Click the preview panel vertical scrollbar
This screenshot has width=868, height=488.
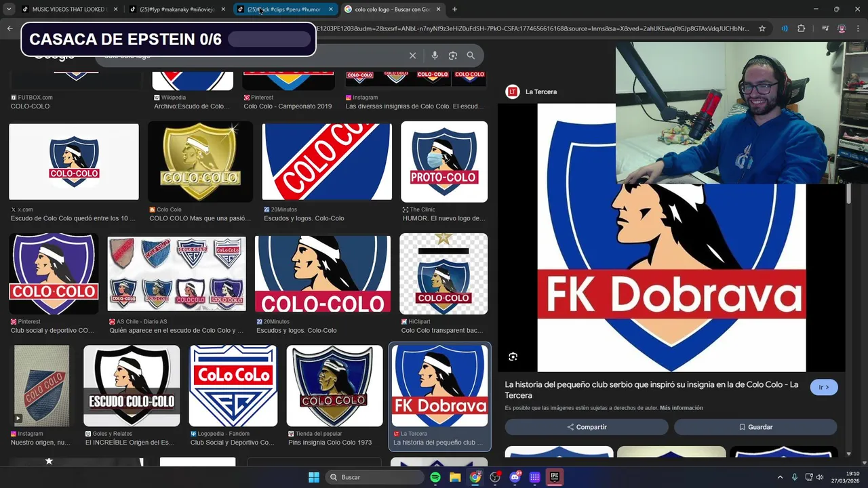pyautogui.click(x=848, y=194)
